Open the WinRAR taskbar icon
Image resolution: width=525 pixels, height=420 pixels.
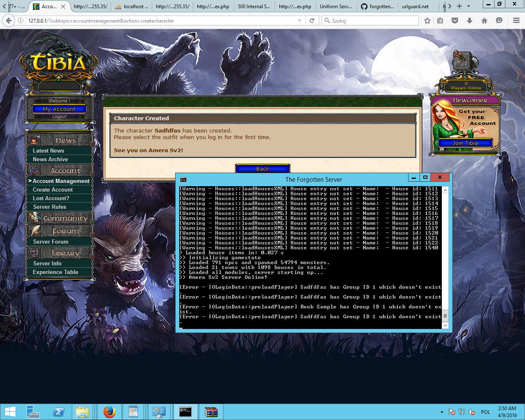tap(211, 412)
